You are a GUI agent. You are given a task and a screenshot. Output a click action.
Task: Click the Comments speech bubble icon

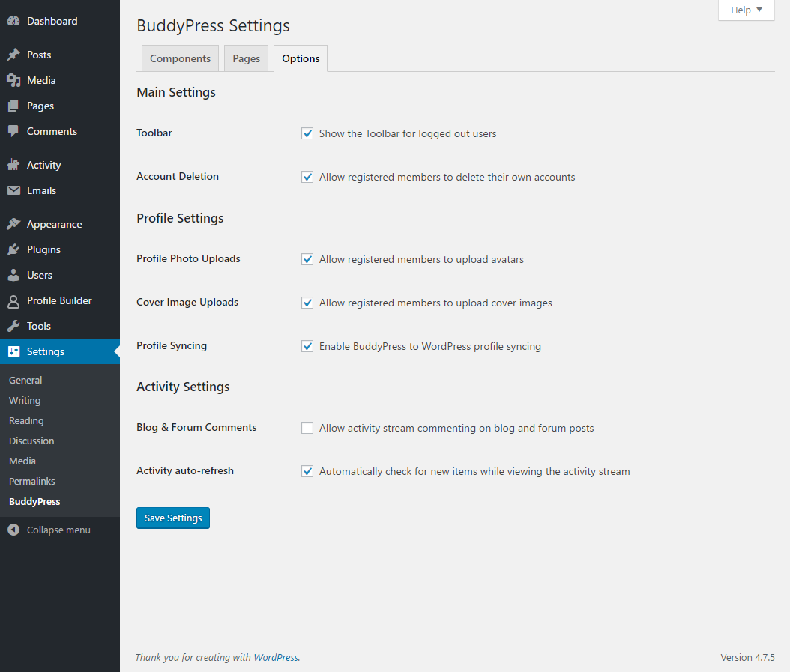click(13, 131)
